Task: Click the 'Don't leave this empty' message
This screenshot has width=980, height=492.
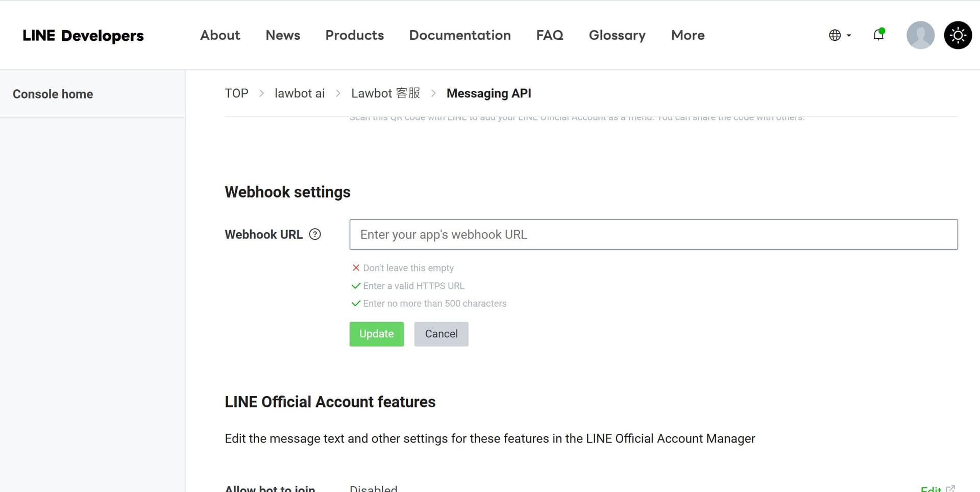Action: click(x=408, y=268)
